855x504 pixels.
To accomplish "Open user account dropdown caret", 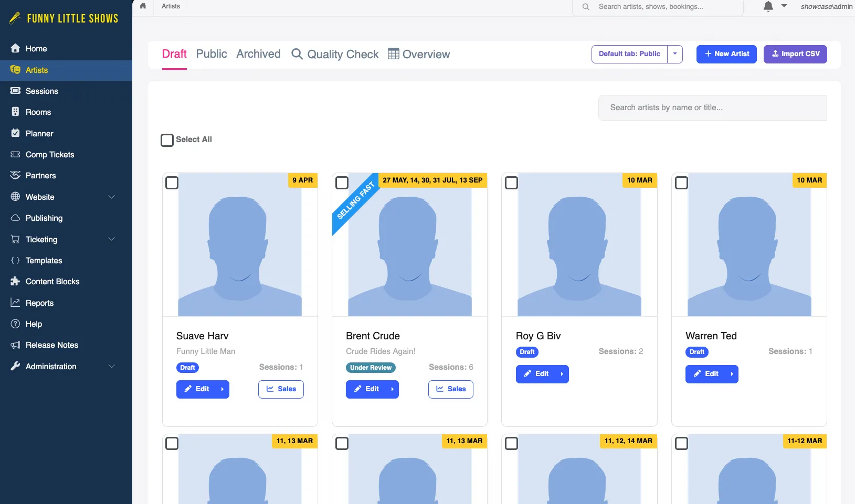I will click(784, 6).
